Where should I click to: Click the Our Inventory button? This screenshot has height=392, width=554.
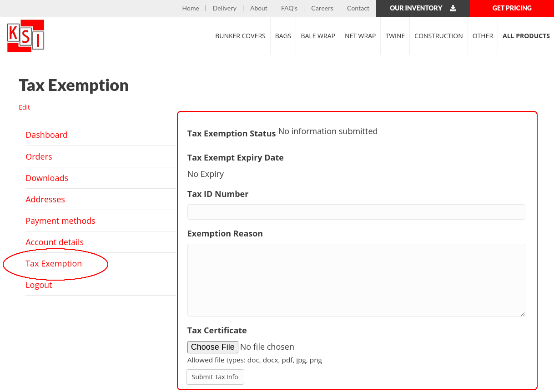pyautogui.click(x=423, y=8)
